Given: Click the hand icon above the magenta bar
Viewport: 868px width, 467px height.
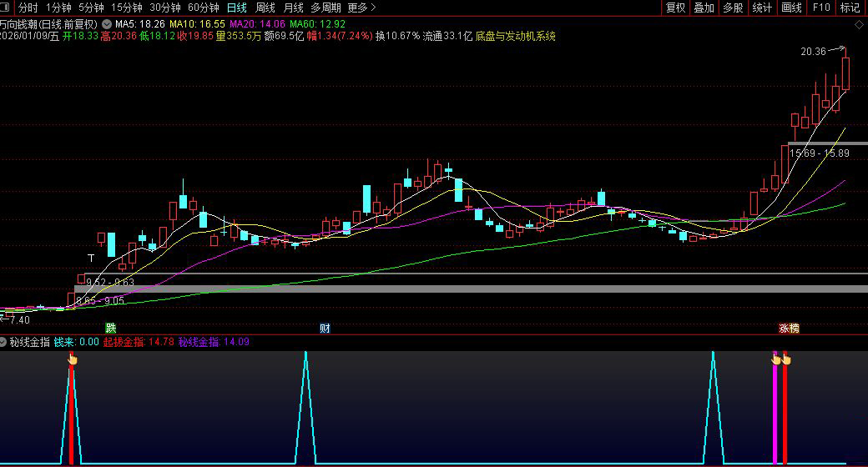Looking at the screenshot, I should 775,359.
